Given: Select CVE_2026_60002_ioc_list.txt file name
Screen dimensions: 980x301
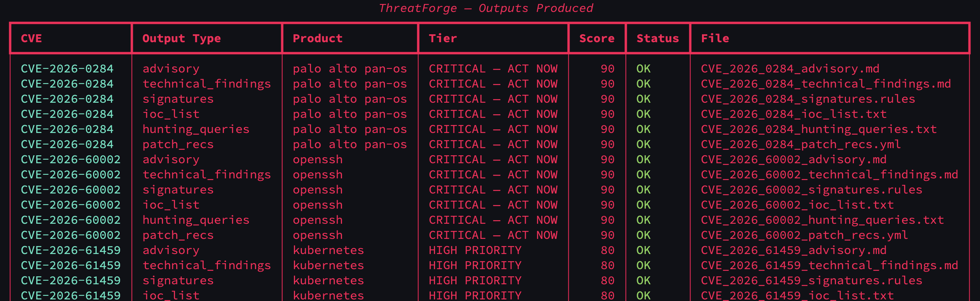Looking at the screenshot, I should tap(797, 205).
